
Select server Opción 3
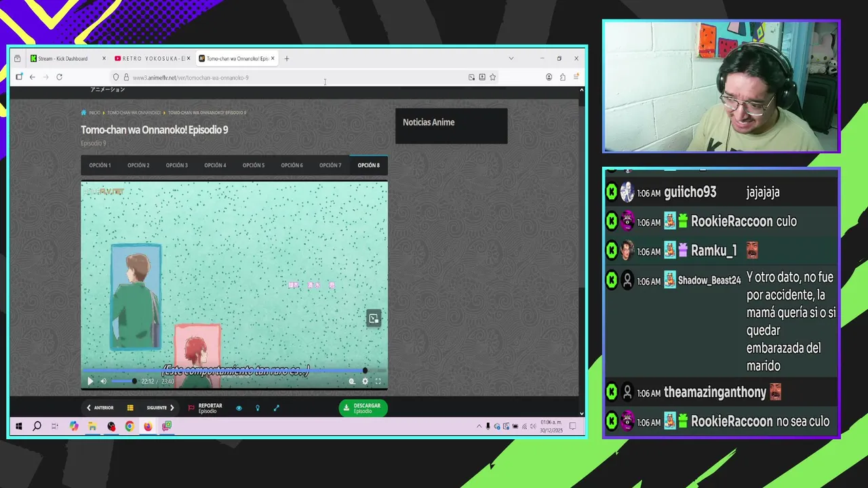pyautogui.click(x=177, y=165)
